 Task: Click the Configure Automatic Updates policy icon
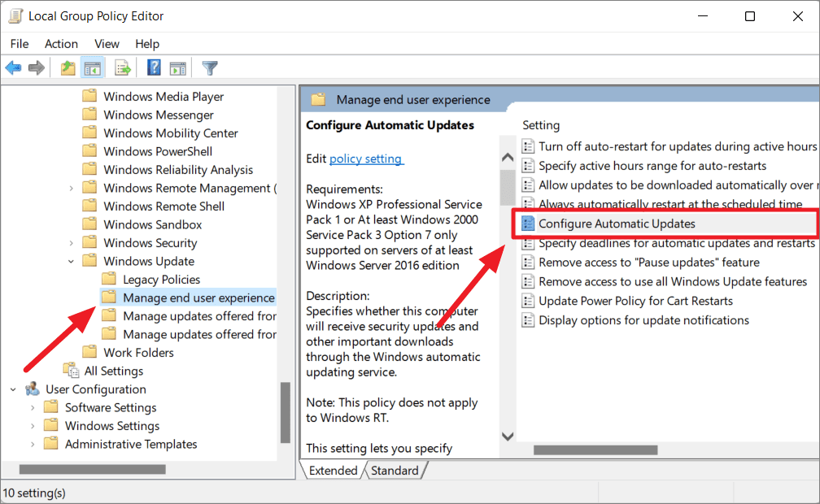pyautogui.click(x=528, y=224)
